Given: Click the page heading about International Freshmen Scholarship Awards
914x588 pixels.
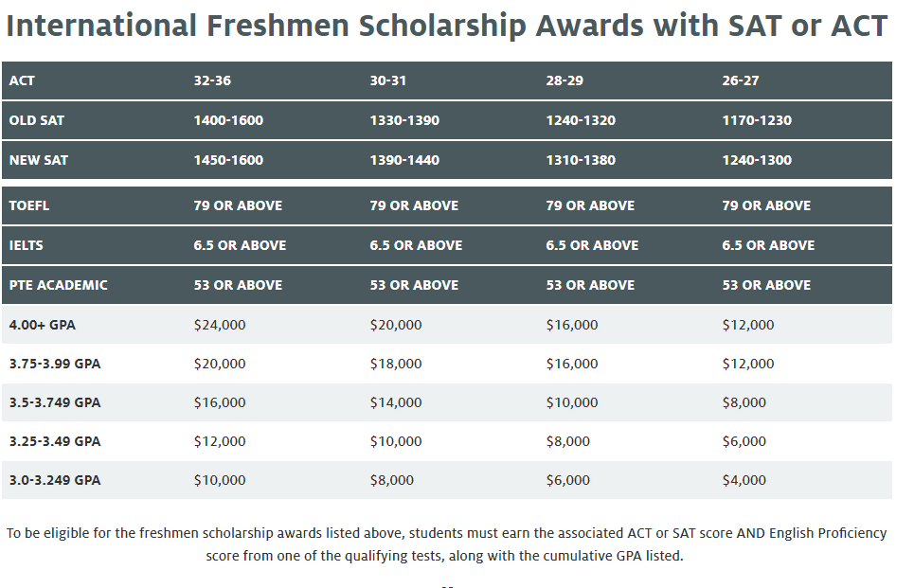Looking at the screenshot, I should click(446, 26).
